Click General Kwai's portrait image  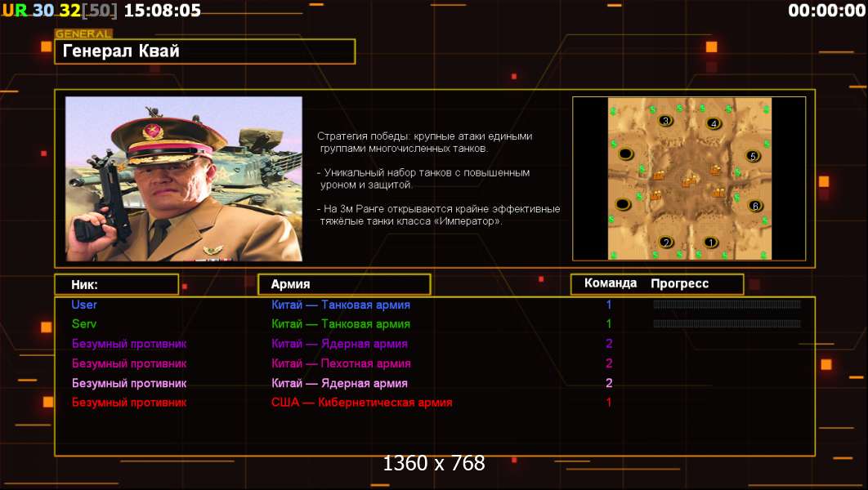pyautogui.click(x=184, y=179)
